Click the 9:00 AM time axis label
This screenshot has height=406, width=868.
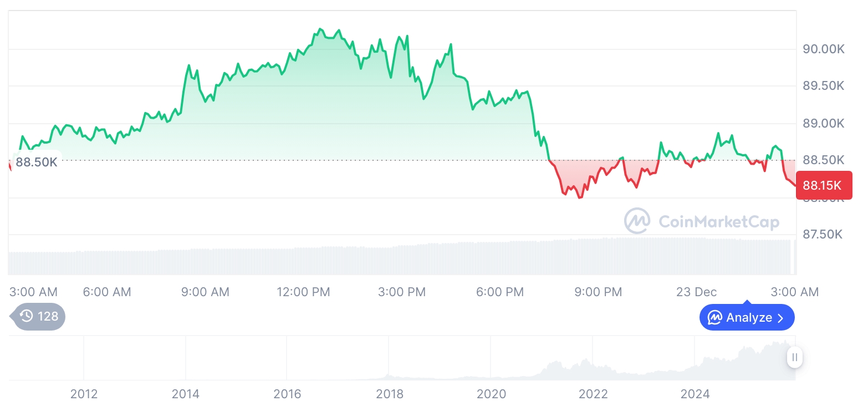(x=205, y=292)
